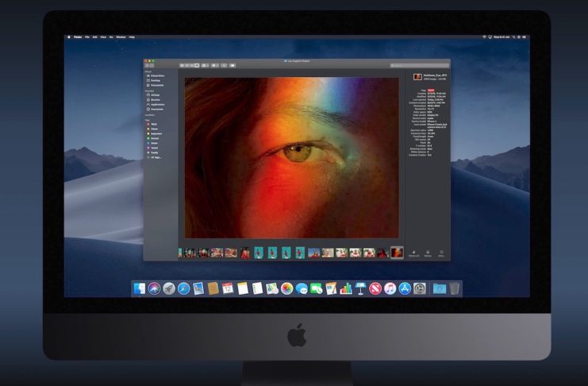This screenshot has width=588, height=386.
Task: Select the gallery view button
Action: (197, 65)
